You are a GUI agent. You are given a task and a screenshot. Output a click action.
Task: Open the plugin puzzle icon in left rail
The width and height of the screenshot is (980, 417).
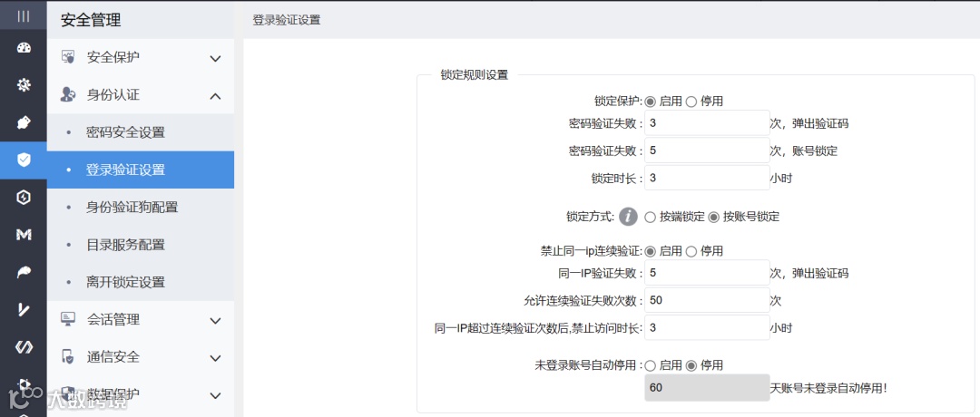[x=23, y=123]
